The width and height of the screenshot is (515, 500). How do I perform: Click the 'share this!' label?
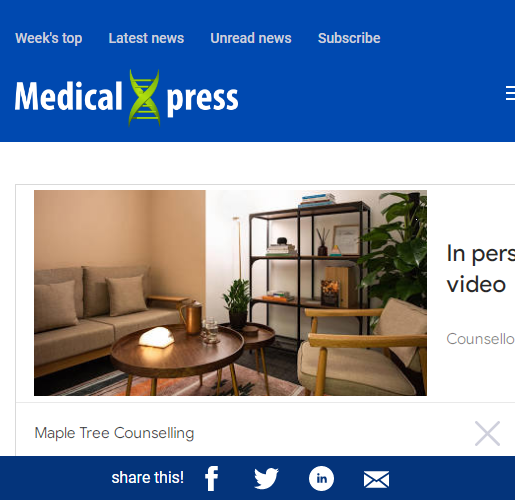tap(148, 478)
